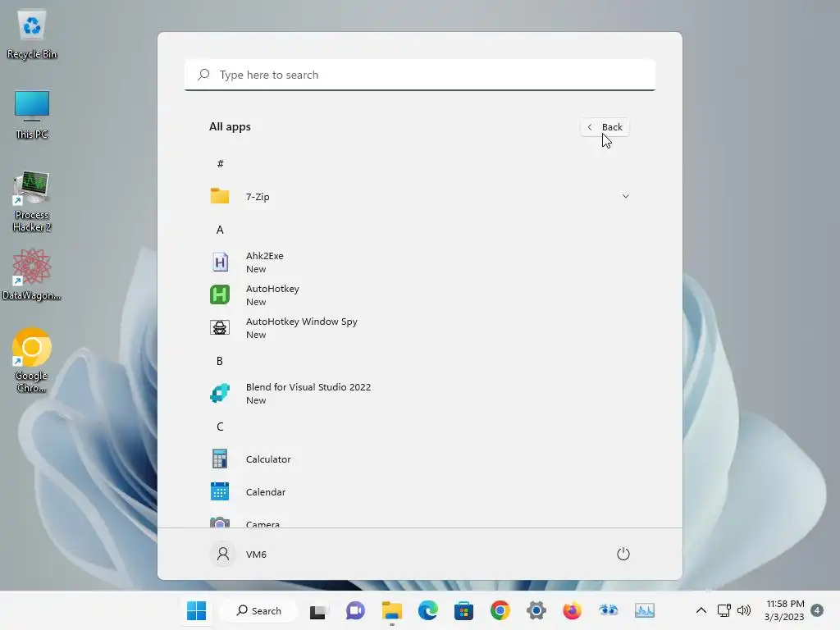Expand the 7-Zip folder chevron
The image size is (840, 630).
(x=625, y=196)
